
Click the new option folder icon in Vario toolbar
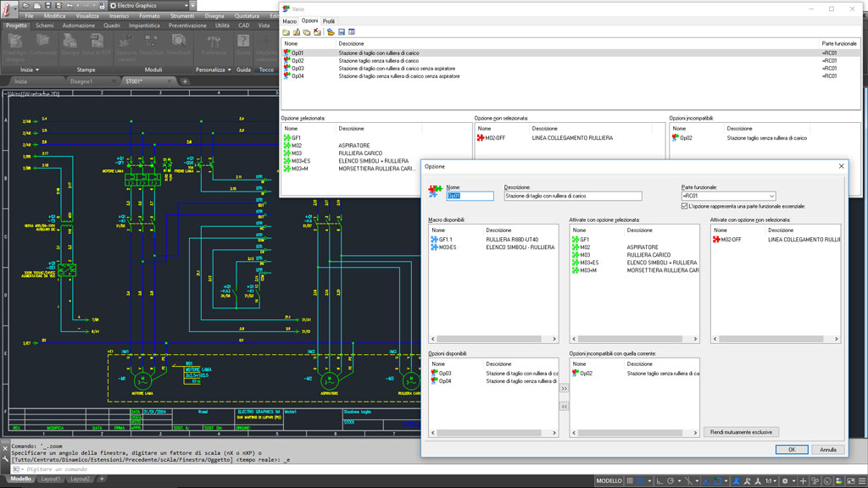(287, 31)
